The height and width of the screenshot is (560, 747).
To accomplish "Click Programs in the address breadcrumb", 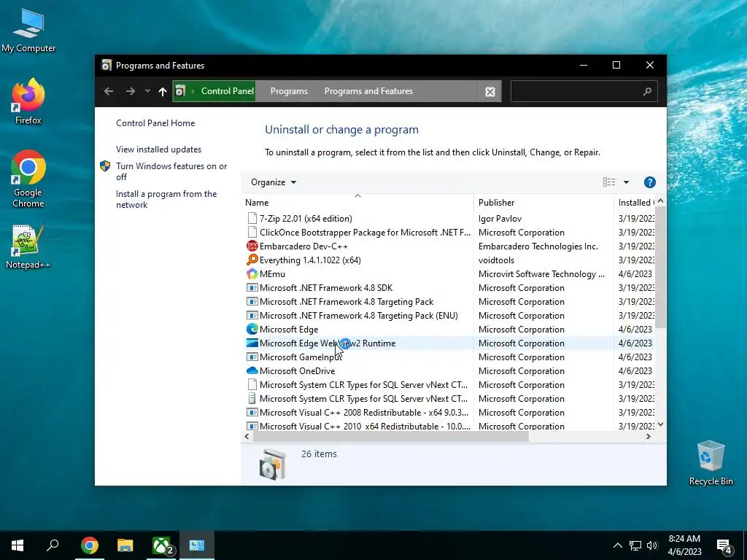I will point(289,91).
